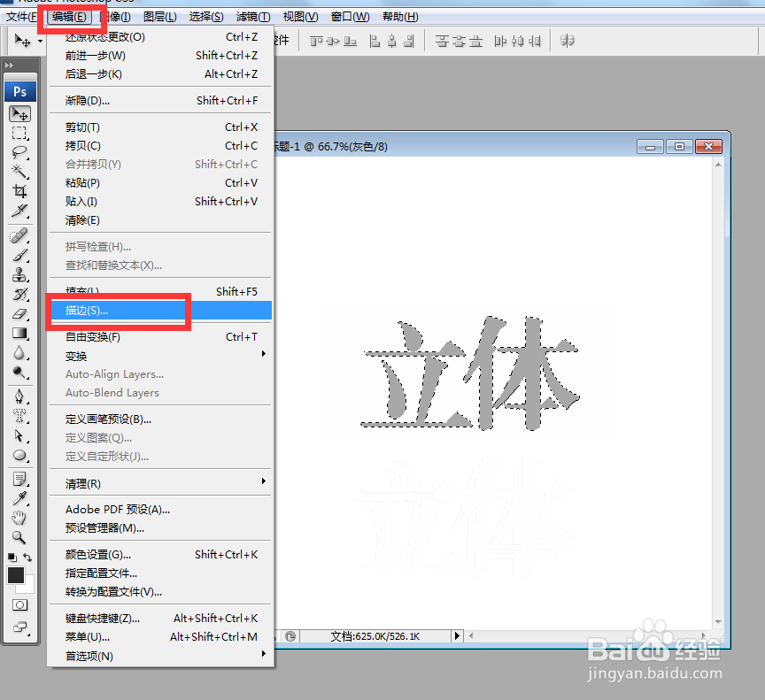Change the screen mode button
Viewport: 765px width, 700px height.
pyautogui.click(x=20, y=627)
